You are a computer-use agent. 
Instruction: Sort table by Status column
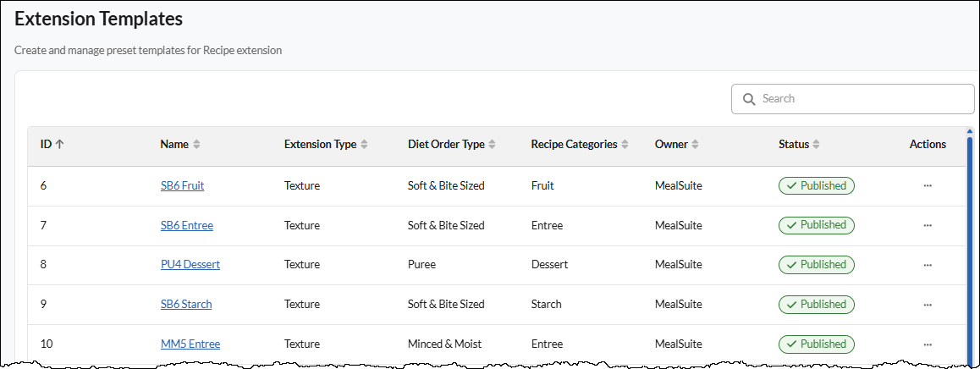pos(817,145)
